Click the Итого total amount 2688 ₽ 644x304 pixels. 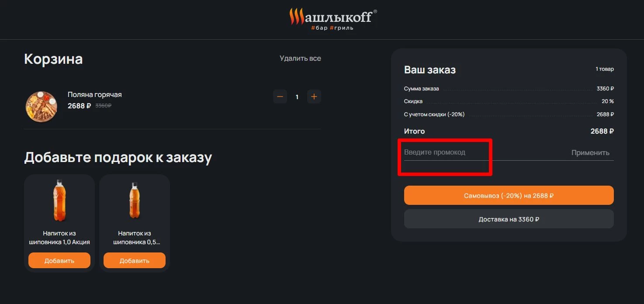tap(602, 131)
